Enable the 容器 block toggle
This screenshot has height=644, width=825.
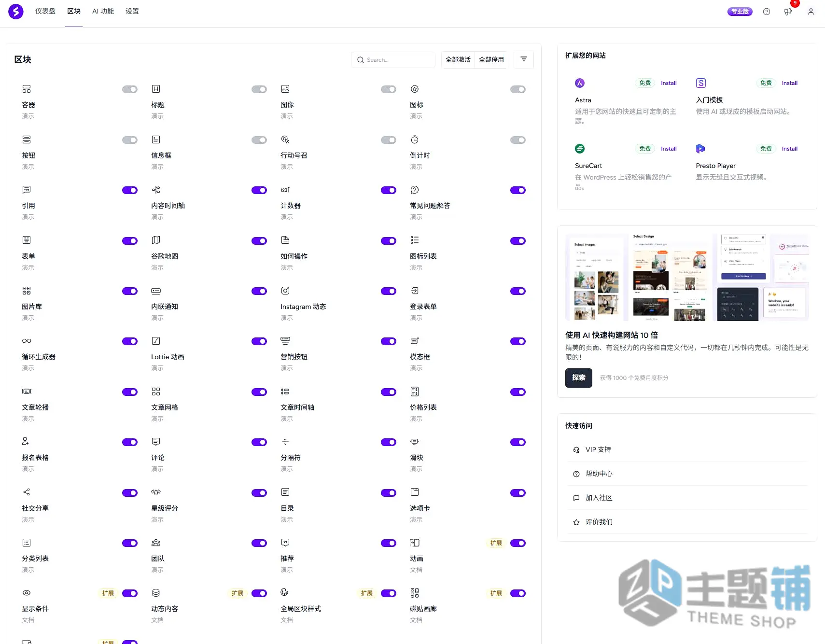130,89
